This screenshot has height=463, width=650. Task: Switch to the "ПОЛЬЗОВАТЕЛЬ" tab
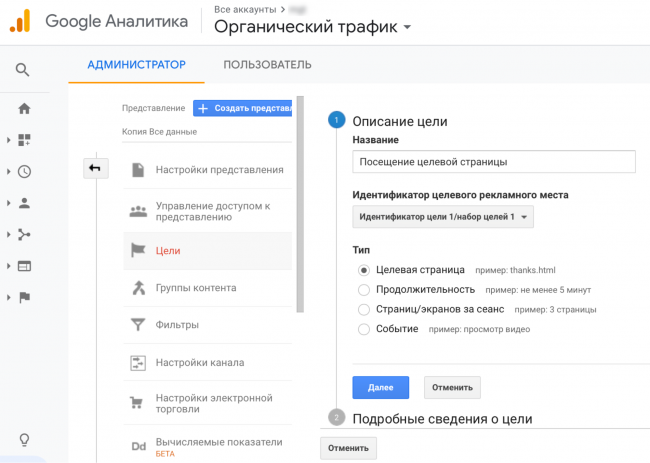[x=267, y=65]
